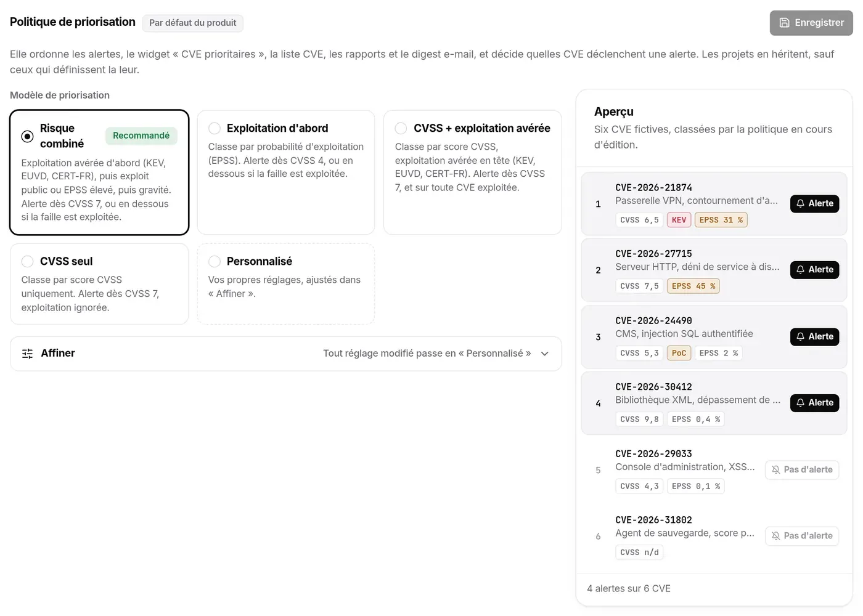Click the CVSS 9,8 tag
Screen dimensions: 863x616
click(x=639, y=419)
